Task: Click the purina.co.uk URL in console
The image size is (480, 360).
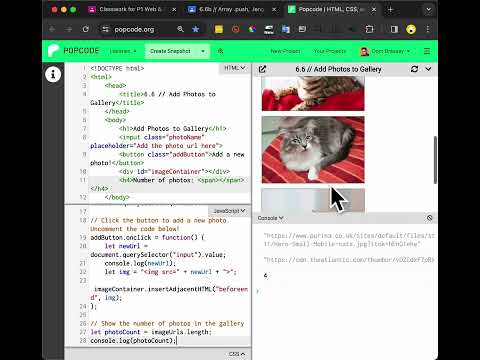Action: point(349,240)
